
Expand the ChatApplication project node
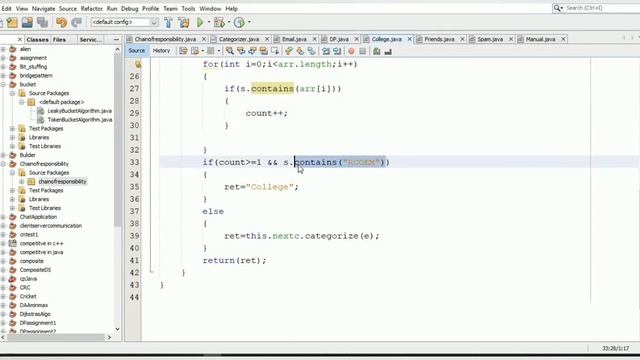(3, 217)
